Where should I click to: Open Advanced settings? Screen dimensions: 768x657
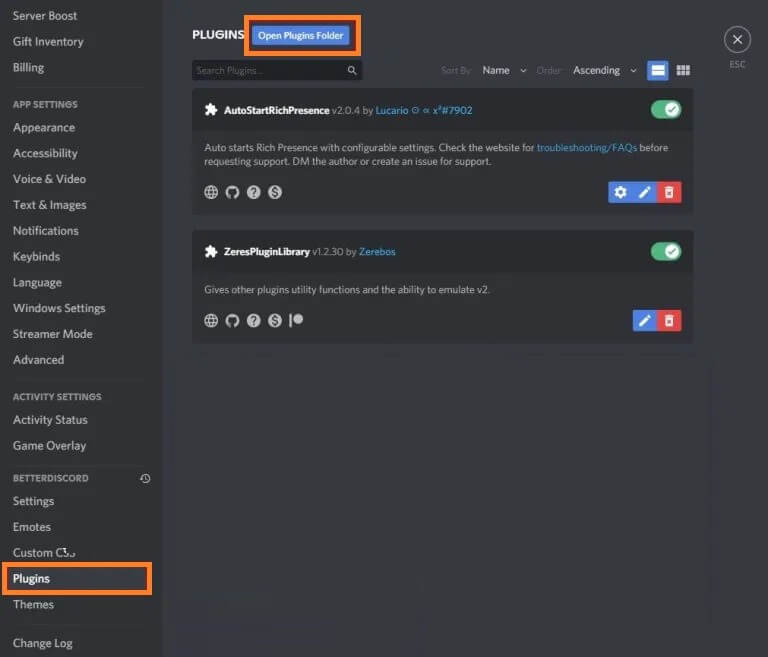pos(38,360)
